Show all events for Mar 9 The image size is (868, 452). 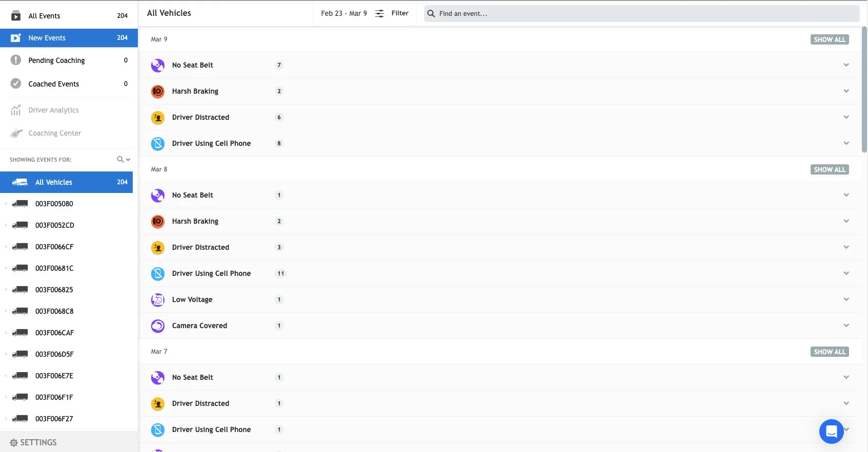[830, 39]
